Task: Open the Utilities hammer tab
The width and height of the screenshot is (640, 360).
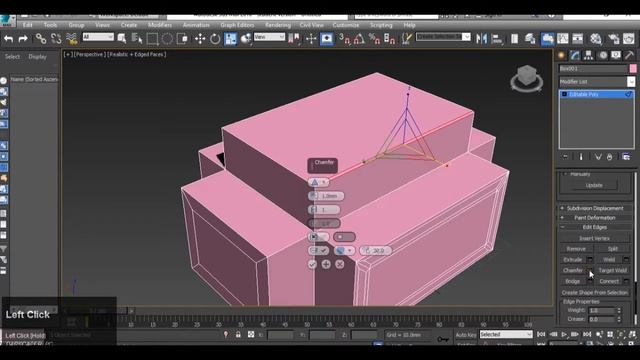Action: click(x=629, y=55)
